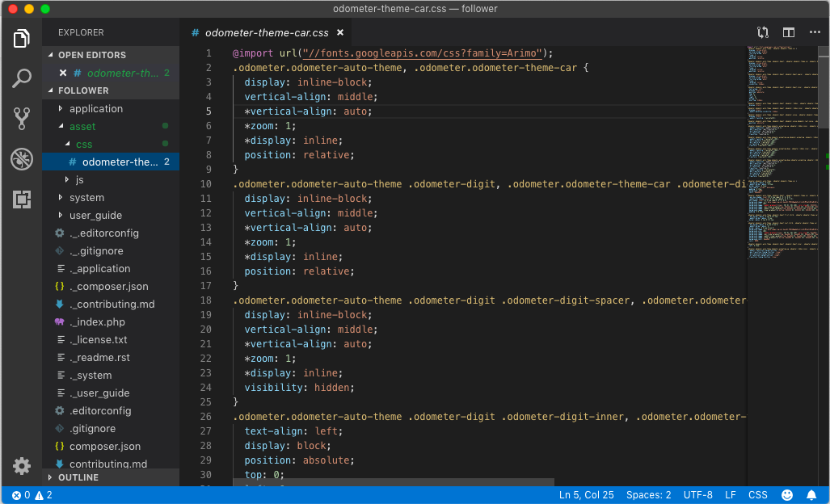Open notifications bell in status bar
The width and height of the screenshot is (830, 504).
(811, 495)
